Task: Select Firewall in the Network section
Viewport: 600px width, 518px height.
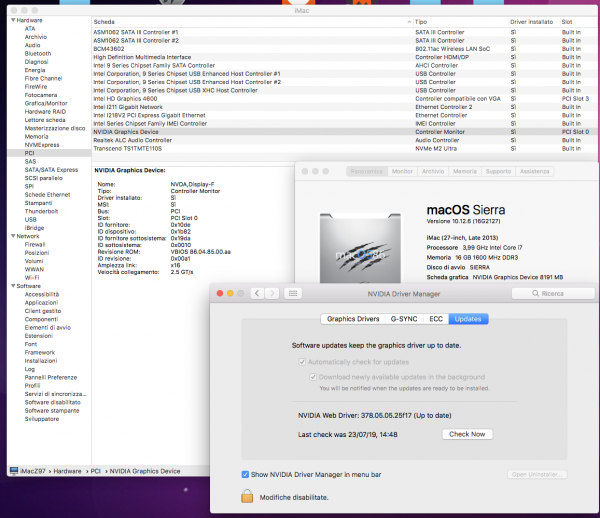Action: coord(35,244)
